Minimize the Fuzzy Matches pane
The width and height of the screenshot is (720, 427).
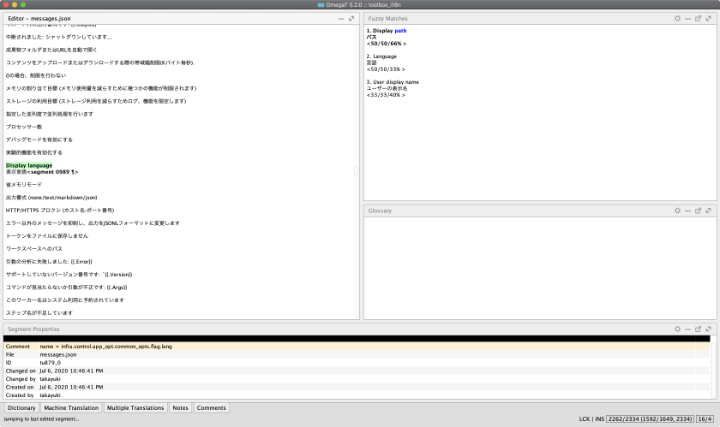(x=687, y=19)
